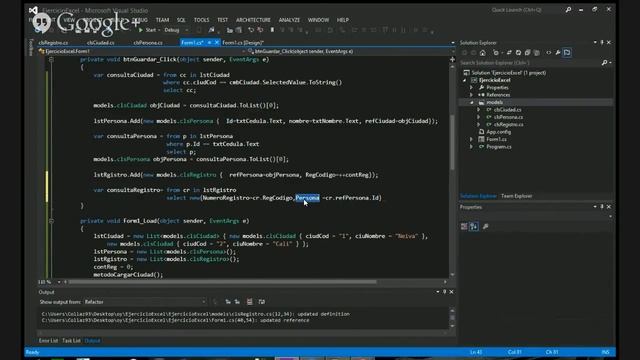Switch to the clsRegistro.cs editor tab
This screenshot has height=360, width=640.
click(x=53, y=42)
